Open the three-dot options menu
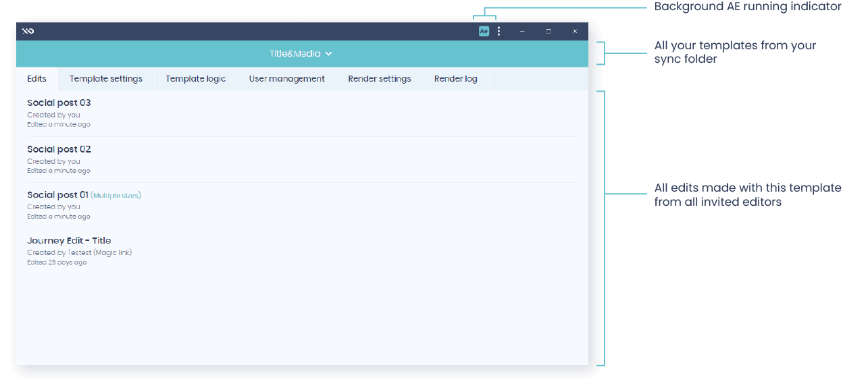 tap(499, 31)
